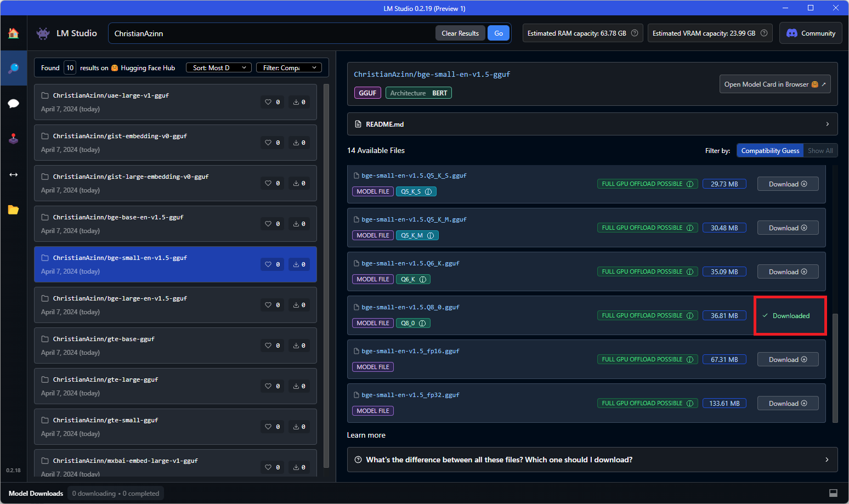Select the Compatibility Guess filter
This screenshot has width=849, height=504.
click(x=770, y=151)
